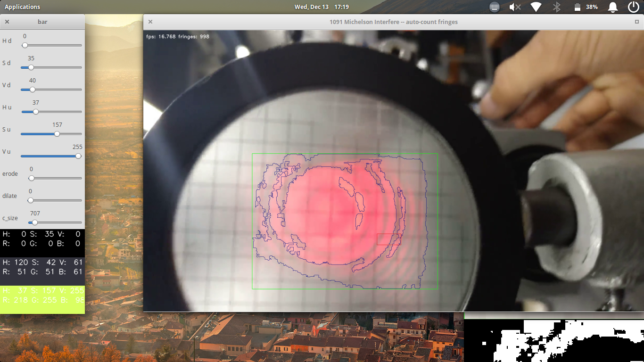Click the Michelson Interfere window title

394,22
